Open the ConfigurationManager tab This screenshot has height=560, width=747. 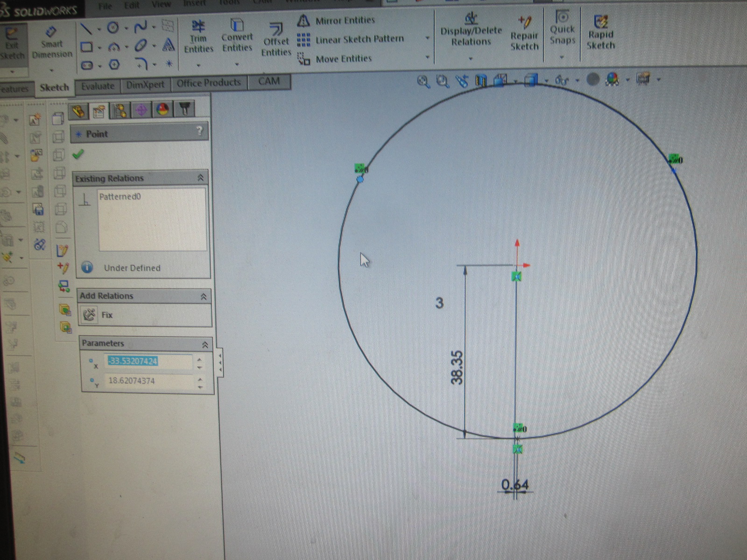click(120, 111)
